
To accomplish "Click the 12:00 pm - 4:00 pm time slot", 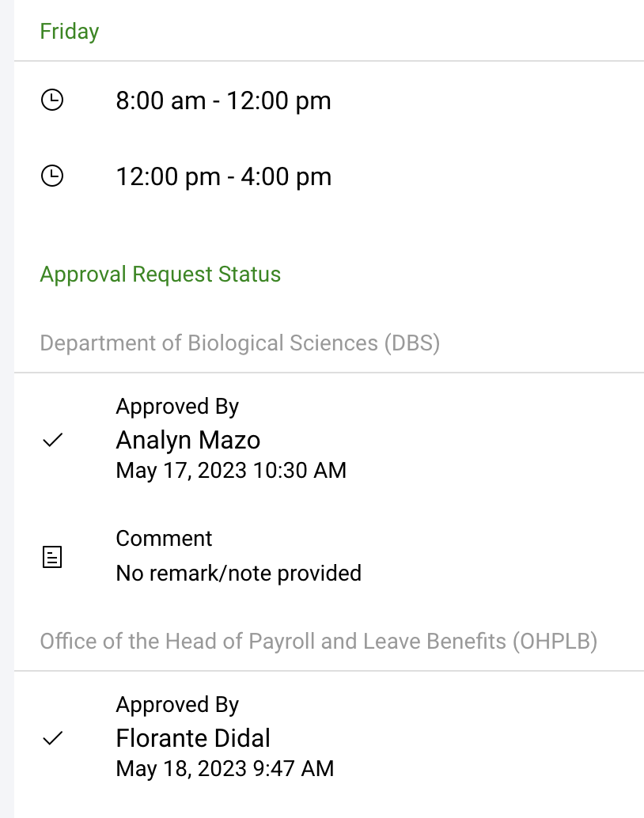I will [223, 176].
